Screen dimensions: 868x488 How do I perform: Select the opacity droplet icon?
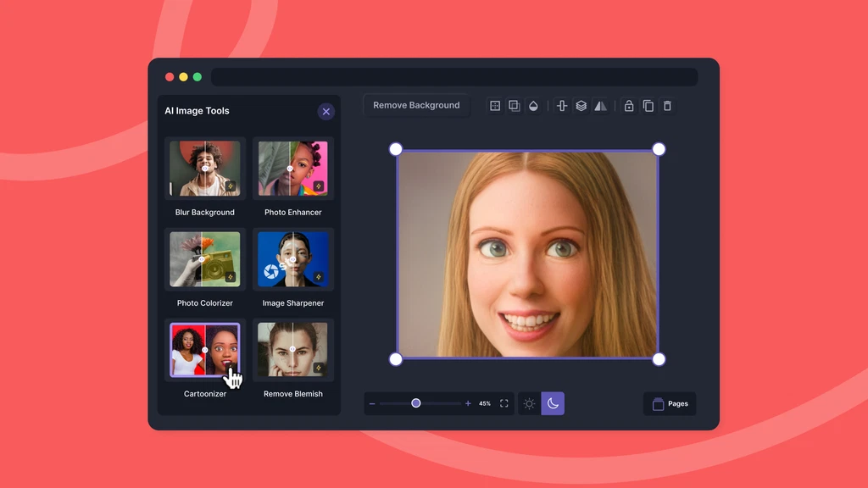coord(533,106)
